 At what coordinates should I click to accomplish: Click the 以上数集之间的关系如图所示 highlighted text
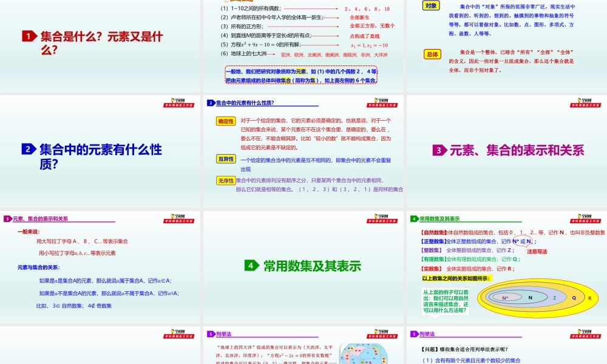pos(456,278)
